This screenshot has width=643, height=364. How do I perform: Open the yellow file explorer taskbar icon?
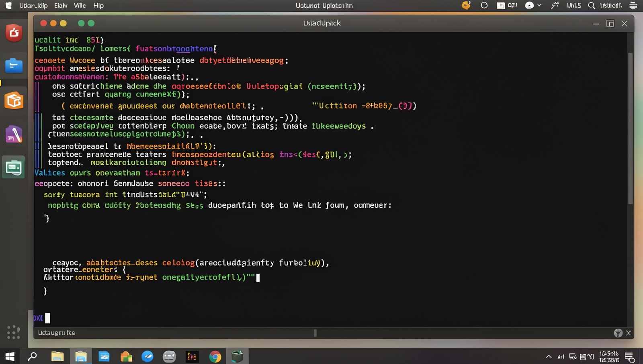pyautogui.click(x=57, y=356)
